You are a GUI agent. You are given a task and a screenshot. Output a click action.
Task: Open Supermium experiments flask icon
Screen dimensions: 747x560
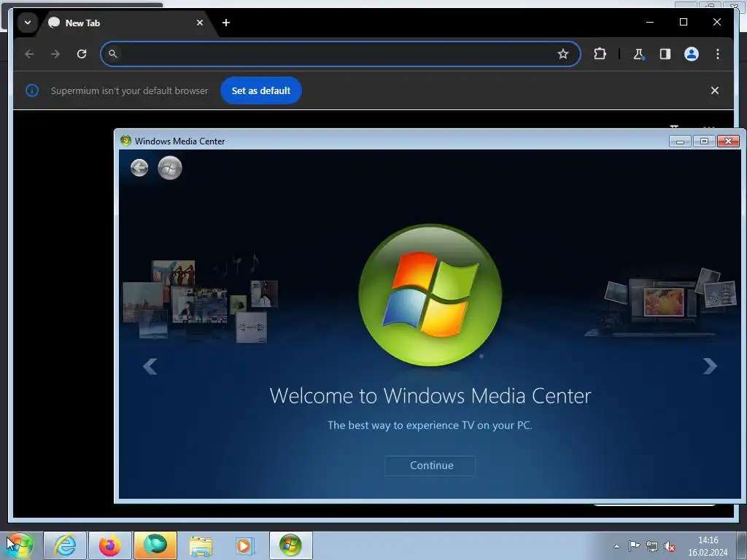tap(638, 54)
